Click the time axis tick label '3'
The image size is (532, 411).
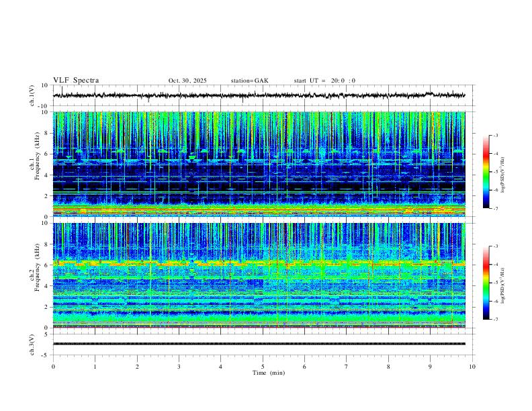pos(179,367)
